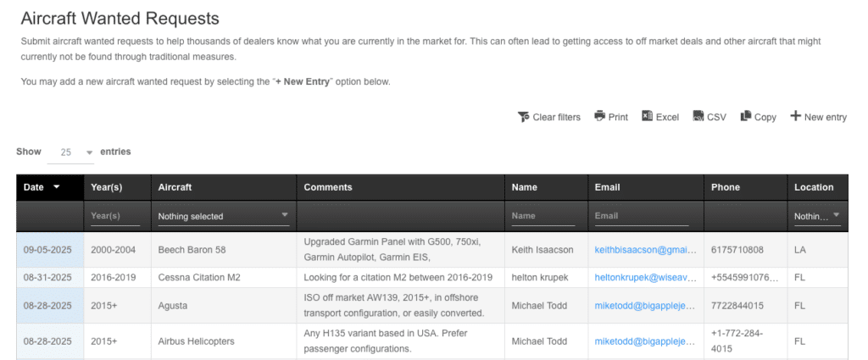This screenshot has height=360, width=868.
Task: Click the CSV export icon
Action: tap(698, 116)
